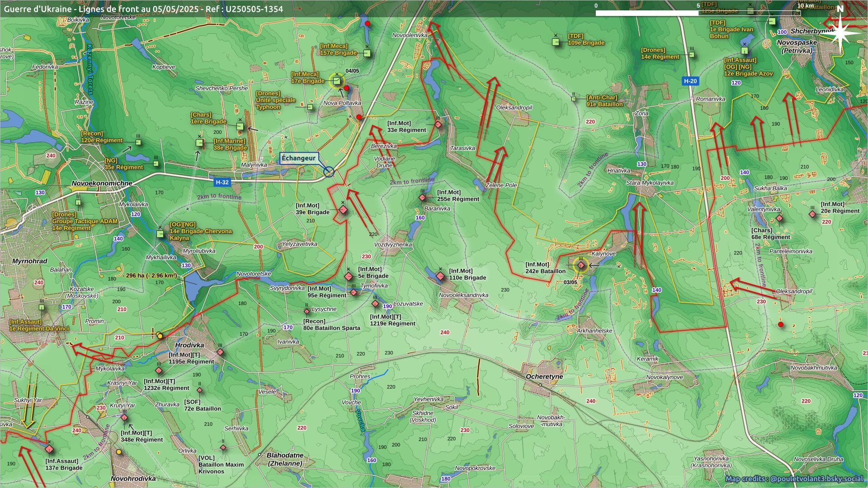Click the 1232e Régiment diamond marker
This screenshot has width=868, height=488.
pos(159,371)
